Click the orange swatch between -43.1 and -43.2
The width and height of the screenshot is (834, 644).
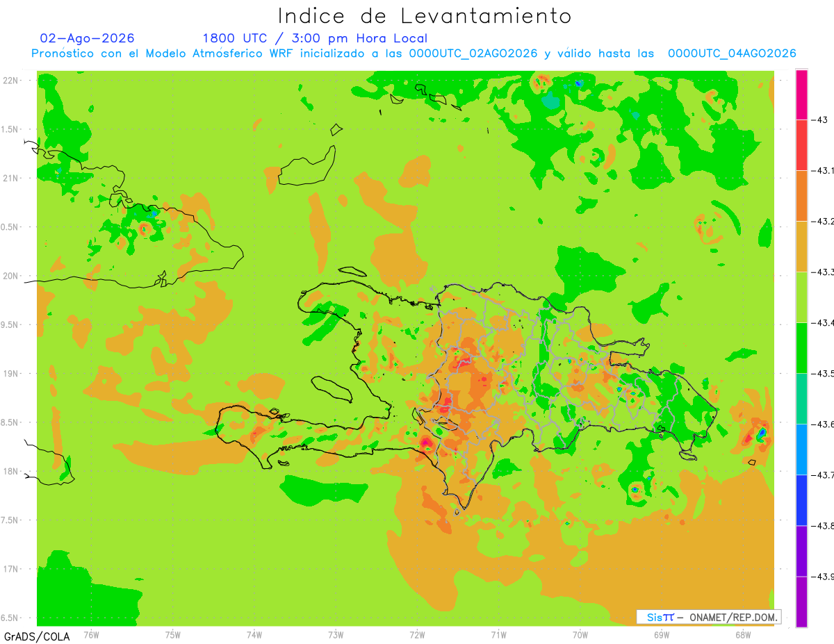801,196
